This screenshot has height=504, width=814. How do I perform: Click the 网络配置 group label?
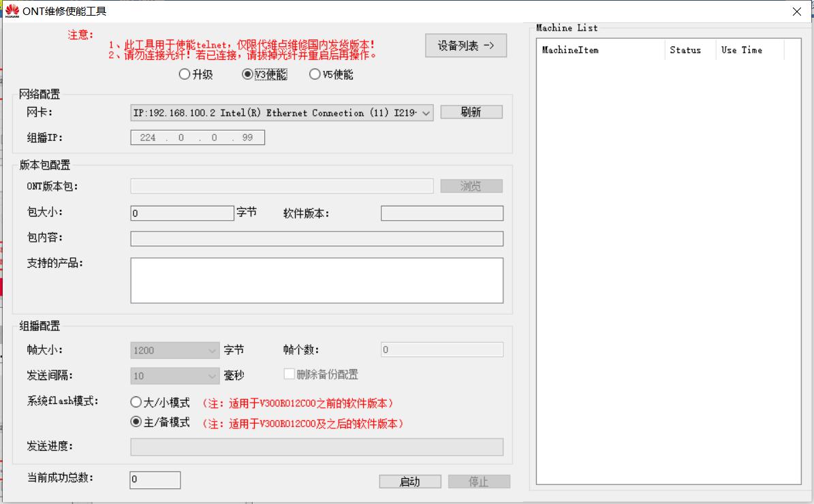40,94
